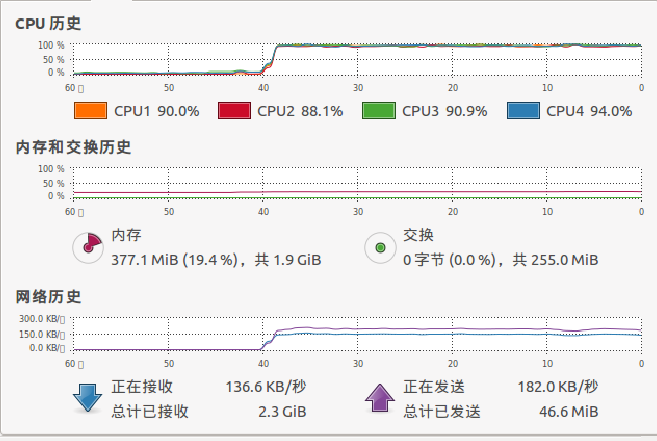Click inside the network history graph

click(x=355, y=333)
